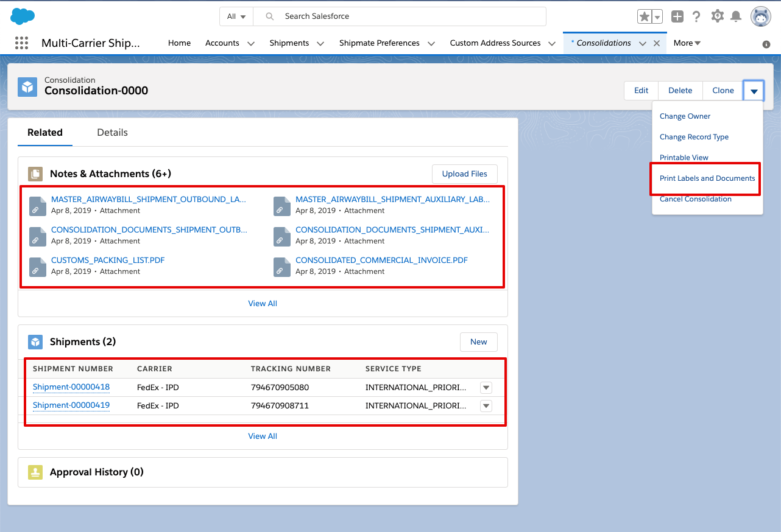Click the magnifier icon in search box
Viewport: 781px width, 532px height.
point(270,16)
